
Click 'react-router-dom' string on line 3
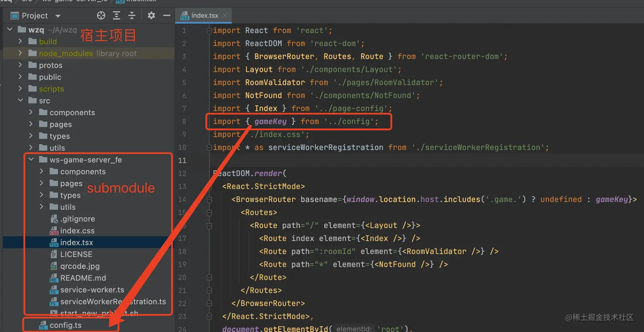point(462,56)
